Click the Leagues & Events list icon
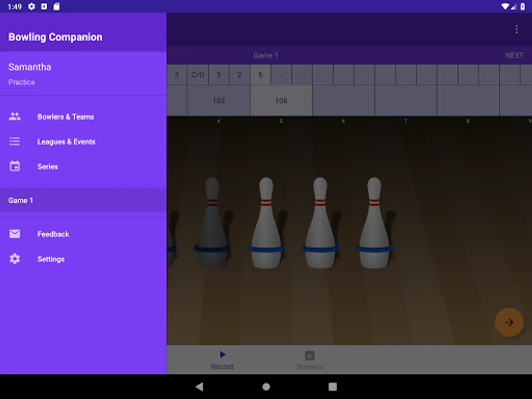Screen dimensions: 532x399 (15, 141)
